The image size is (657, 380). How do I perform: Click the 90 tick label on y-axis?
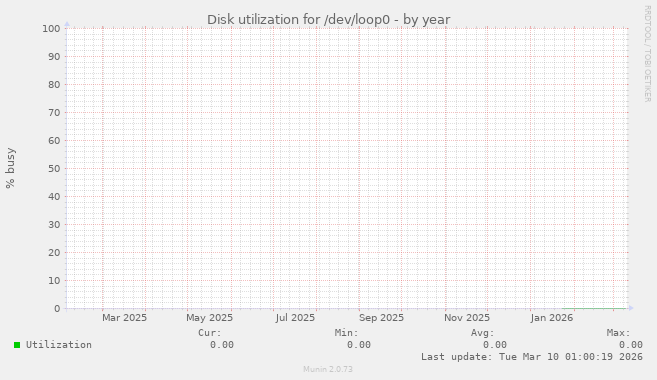click(54, 57)
